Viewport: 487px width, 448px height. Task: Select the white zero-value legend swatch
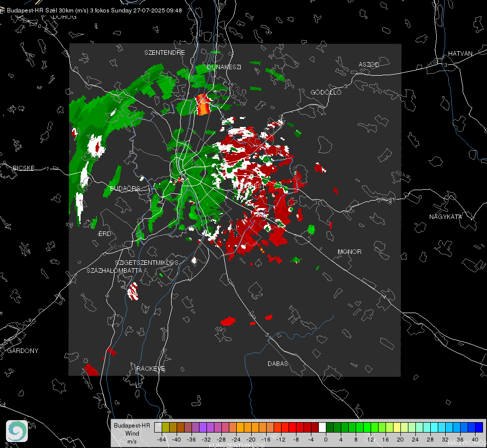click(x=322, y=427)
